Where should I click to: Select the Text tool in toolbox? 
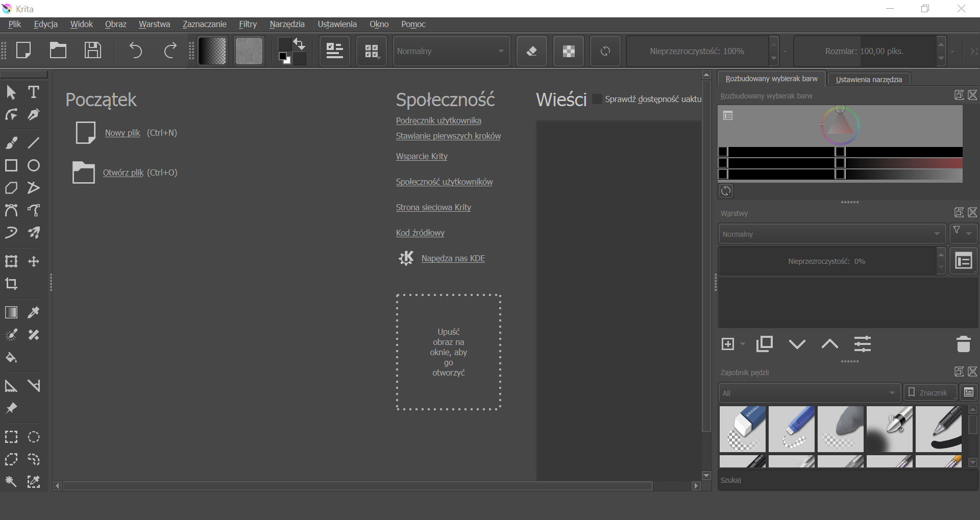pyautogui.click(x=34, y=92)
